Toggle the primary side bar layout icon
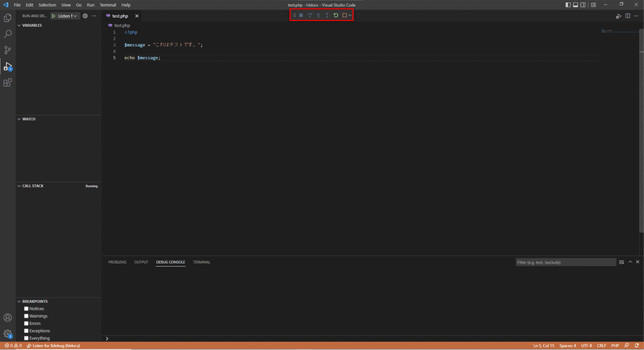This screenshot has height=350, width=644. [x=568, y=5]
